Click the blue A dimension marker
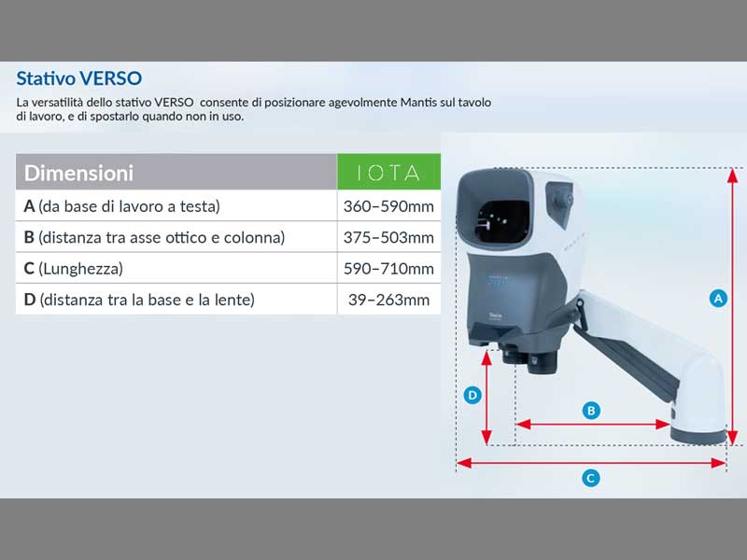 [x=718, y=299]
